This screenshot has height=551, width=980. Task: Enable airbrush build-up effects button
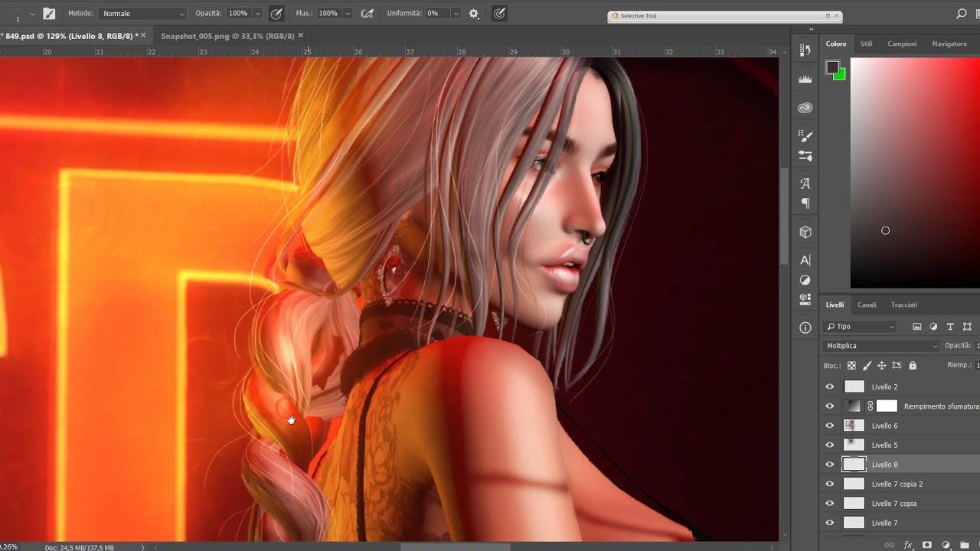point(367,14)
